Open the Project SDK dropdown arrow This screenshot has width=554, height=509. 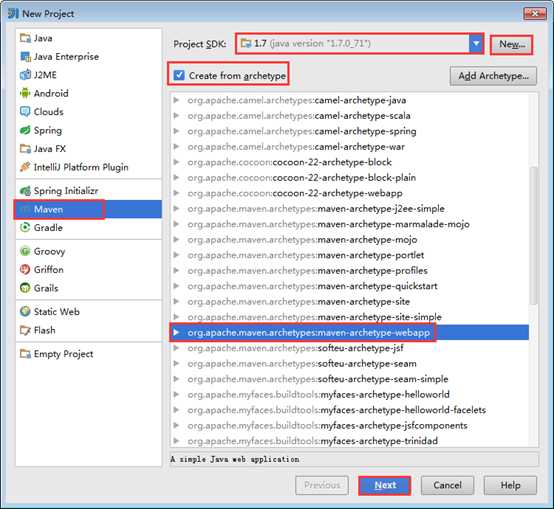476,43
